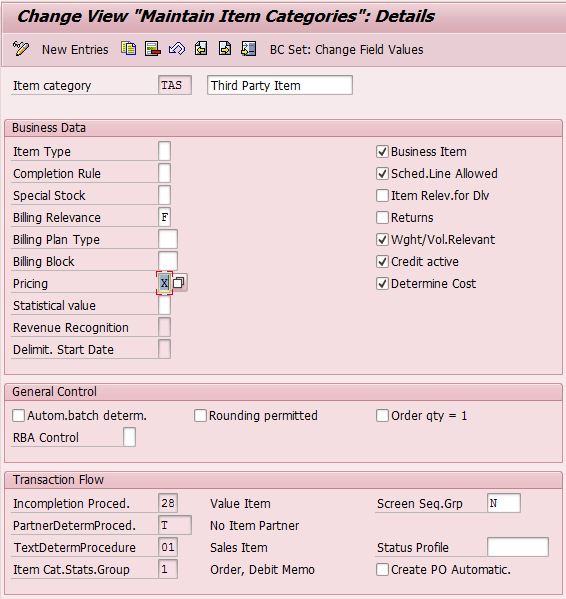
Task: Focus the Billing Block field
Action: [x=168, y=261]
